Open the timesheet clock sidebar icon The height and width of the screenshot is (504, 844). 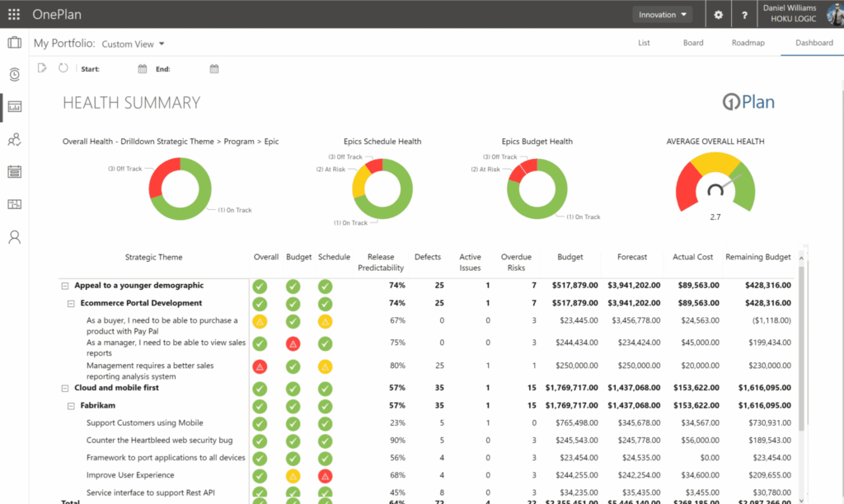[x=14, y=75]
